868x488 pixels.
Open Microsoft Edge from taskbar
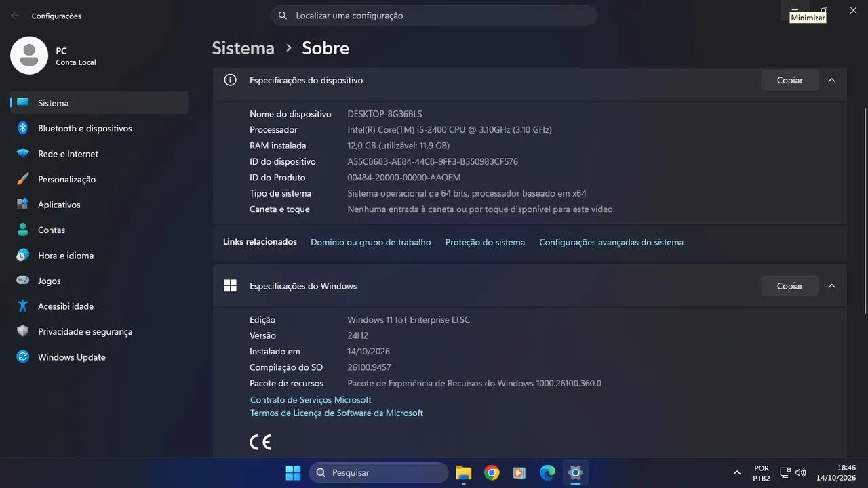point(547,472)
